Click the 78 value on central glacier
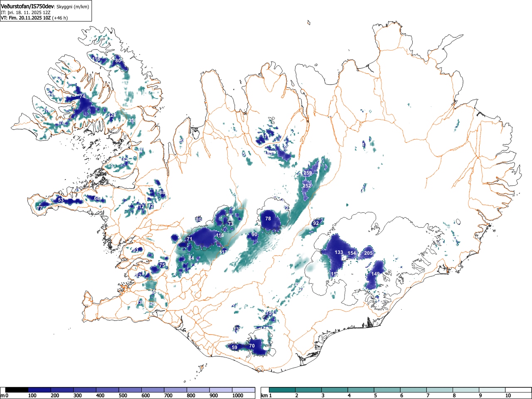 268,219
